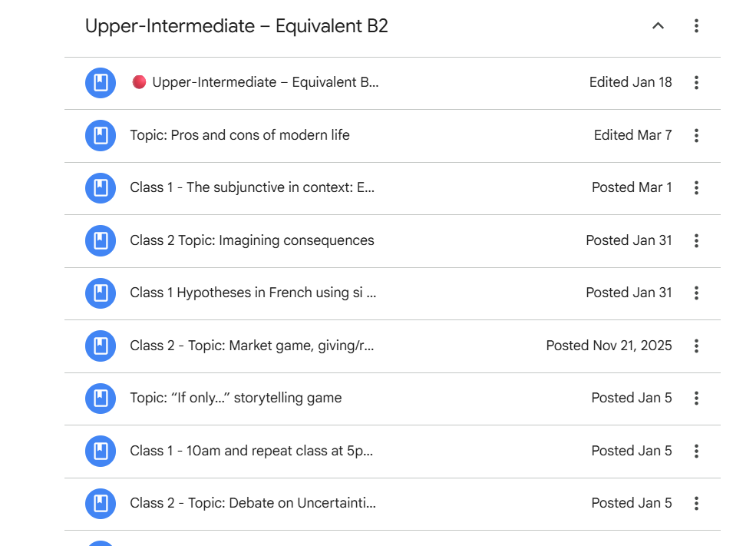Image resolution: width=756 pixels, height=546 pixels.
Task: Collapse the Upper-Intermediate – Equivalent B2 topic
Action: pos(658,26)
